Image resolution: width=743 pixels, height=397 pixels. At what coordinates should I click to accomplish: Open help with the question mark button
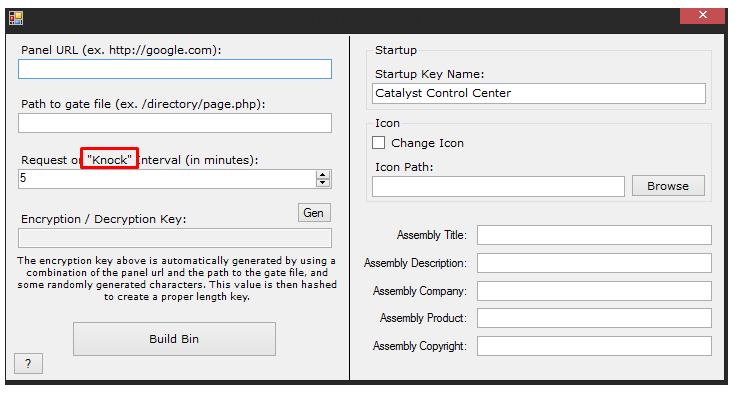pyautogui.click(x=28, y=363)
